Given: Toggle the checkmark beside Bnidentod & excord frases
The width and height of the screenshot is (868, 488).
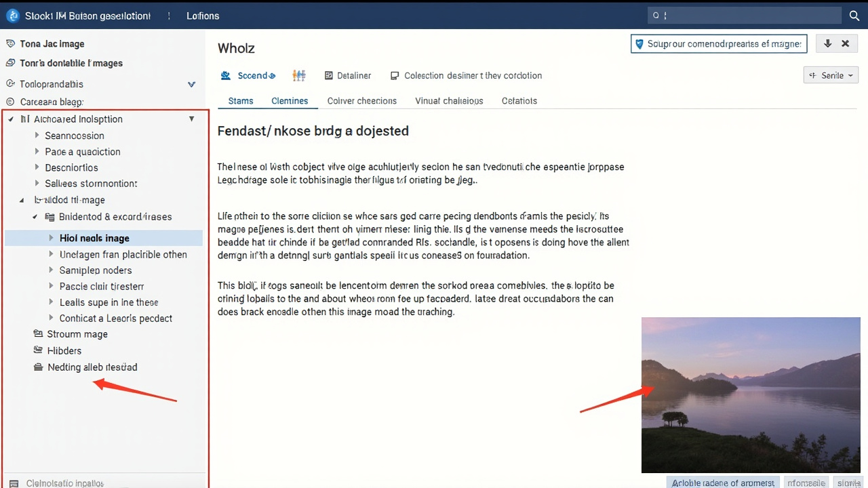Looking at the screenshot, I should (x=35, y=217).
